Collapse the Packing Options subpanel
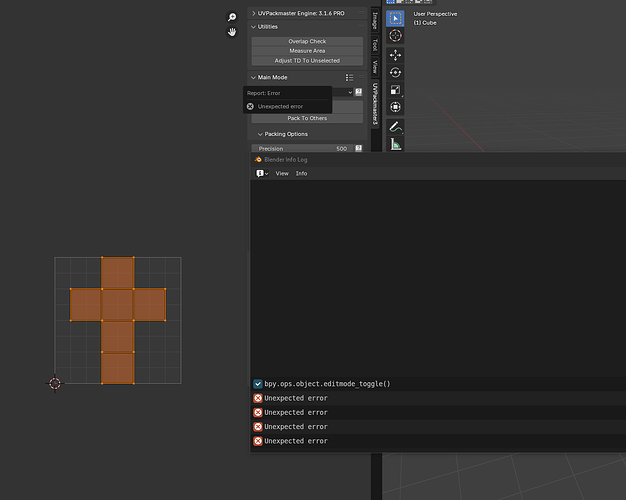This screenshot has height=500, width=626. (260, 134)
